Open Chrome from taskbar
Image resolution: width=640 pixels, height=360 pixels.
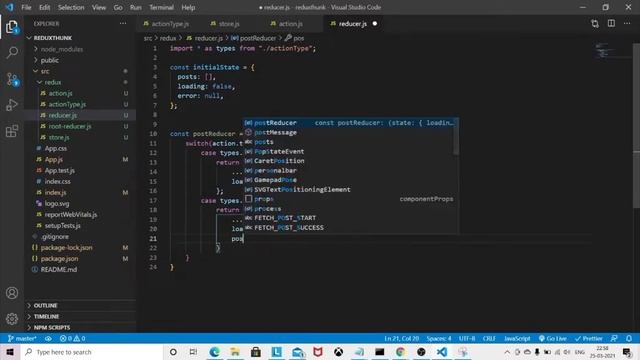[x=400, y=352]
